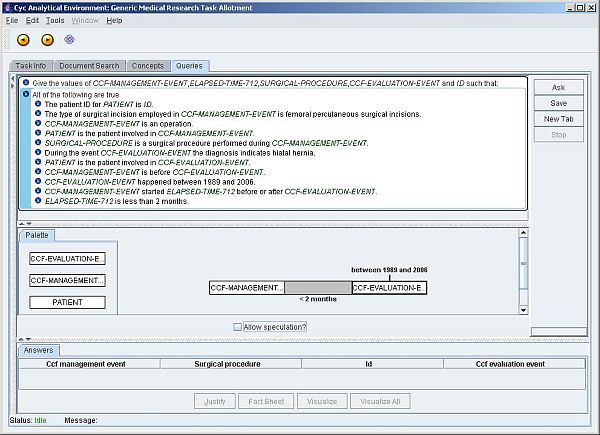Switch to the Document Search tab
The width and height of the screenshot is (600, 435).
[x=88, y=66]
